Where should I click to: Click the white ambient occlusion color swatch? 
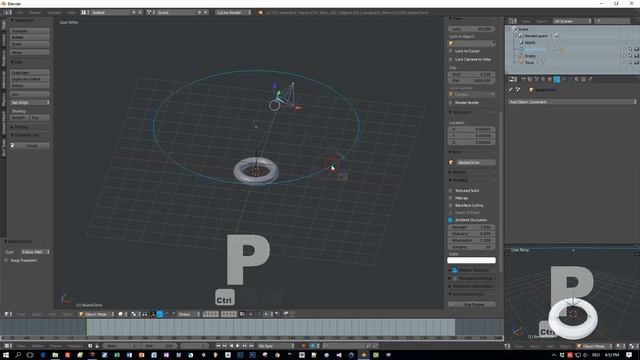[471, 260]
